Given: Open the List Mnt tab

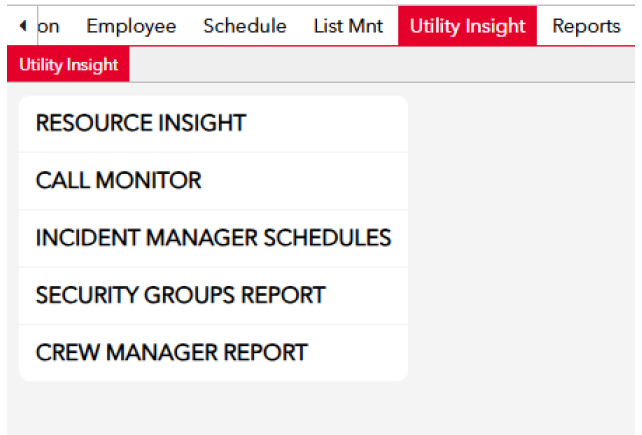Looking at the screenshot, I should 348,26.
